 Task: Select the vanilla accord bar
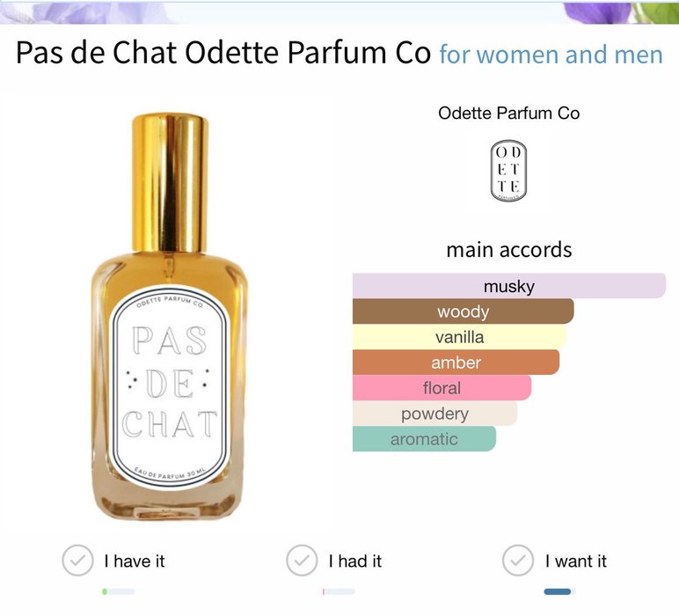coord(460,336)
